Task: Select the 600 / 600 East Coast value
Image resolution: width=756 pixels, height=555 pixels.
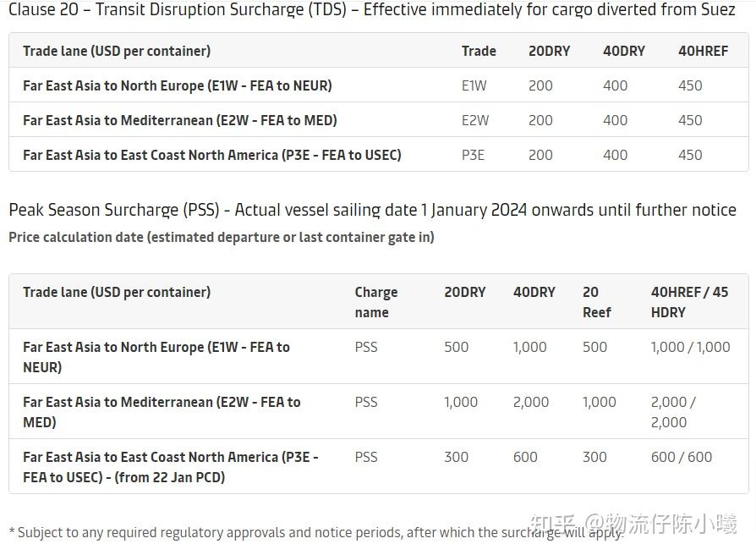Action: click(x=681, y=457)
